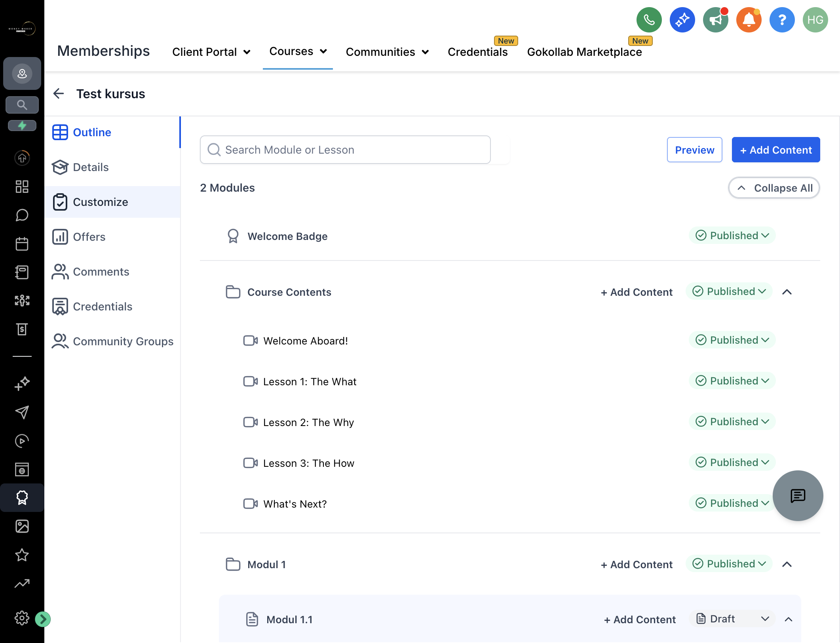Go to the Credentials top tab

pos(477,52)
